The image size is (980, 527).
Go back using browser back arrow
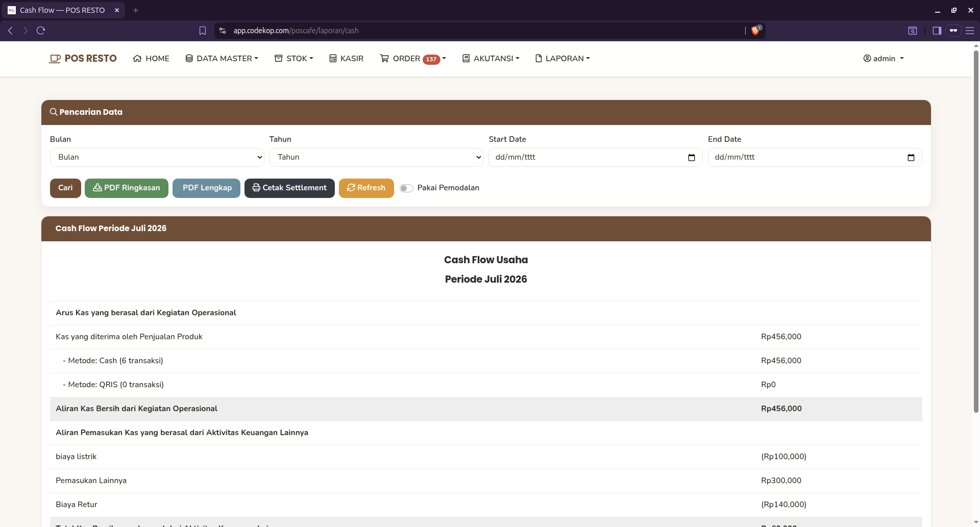[10, 31]
